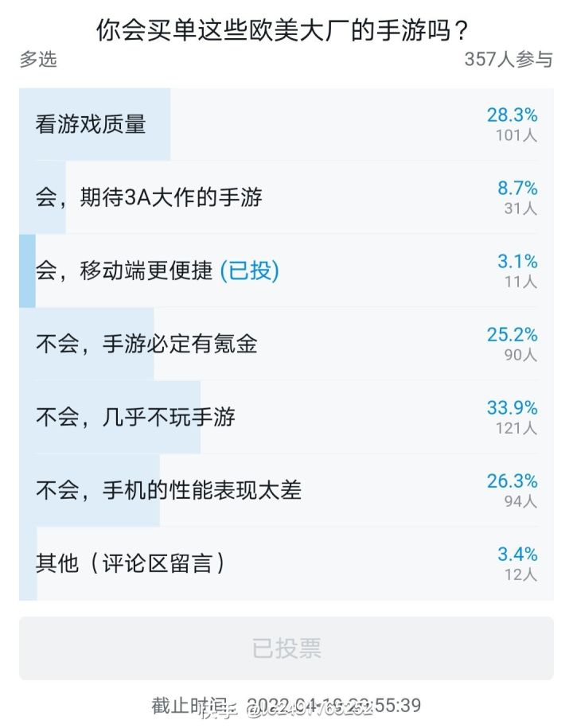Viewport: 573px width, 728px height.
Task: Select option 其他（评论区留言）
Action: pyautogui.click(x=286, y=563)
